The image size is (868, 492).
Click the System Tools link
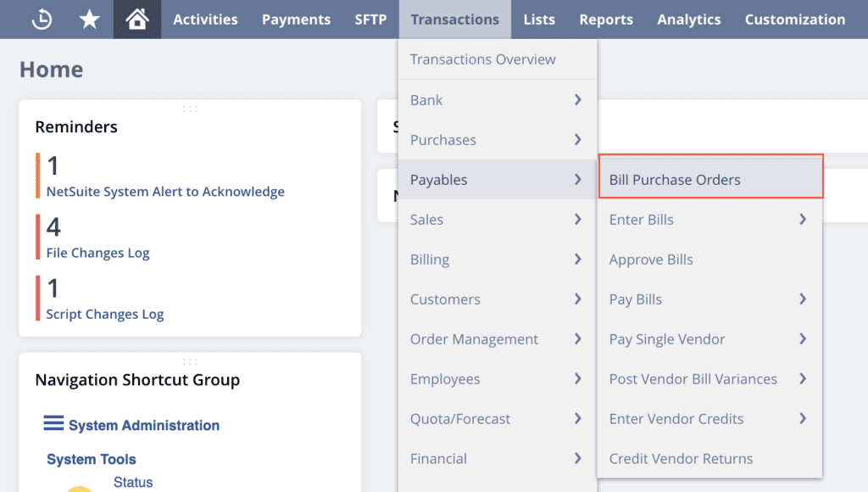point(92,459)
